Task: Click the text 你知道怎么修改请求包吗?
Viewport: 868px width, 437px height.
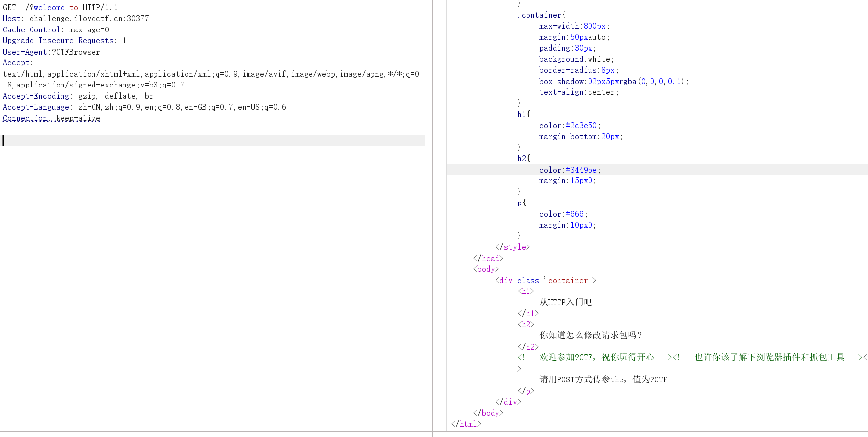Action: click(590, 335)
